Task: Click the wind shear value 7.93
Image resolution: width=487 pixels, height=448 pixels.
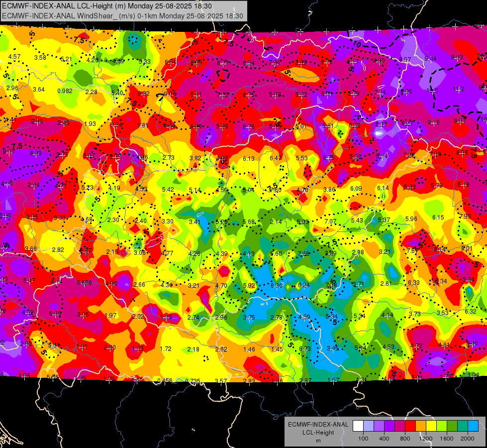Action: coord(465,216)
